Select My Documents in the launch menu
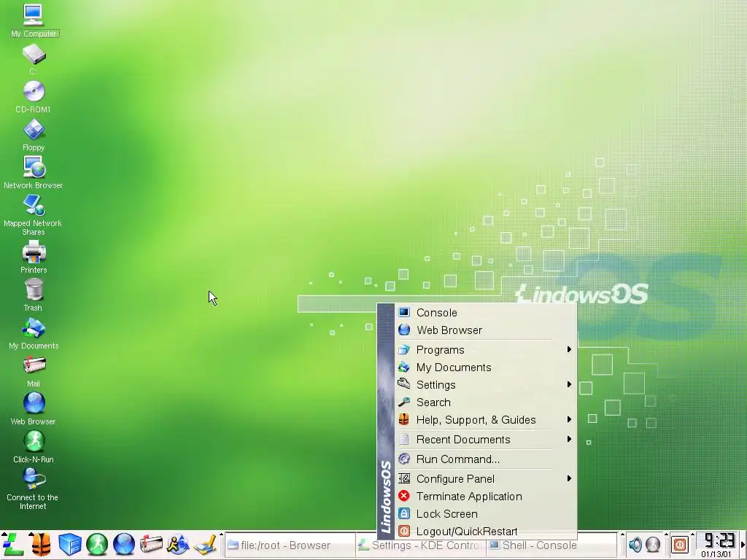Viewport: 747px width, 560px height. click(486, 367)
